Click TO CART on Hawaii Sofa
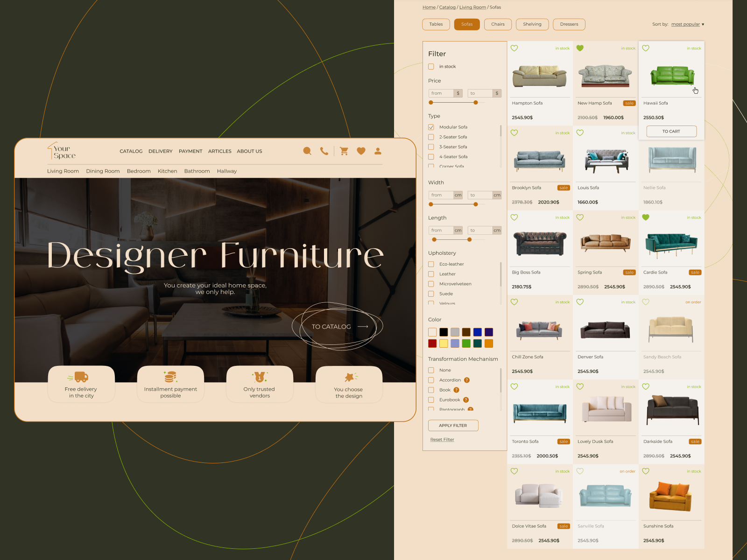 (x=671, y=132)
